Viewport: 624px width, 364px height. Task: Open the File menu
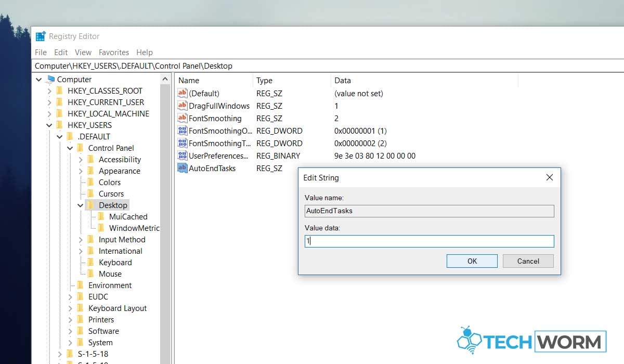point(41,53)
